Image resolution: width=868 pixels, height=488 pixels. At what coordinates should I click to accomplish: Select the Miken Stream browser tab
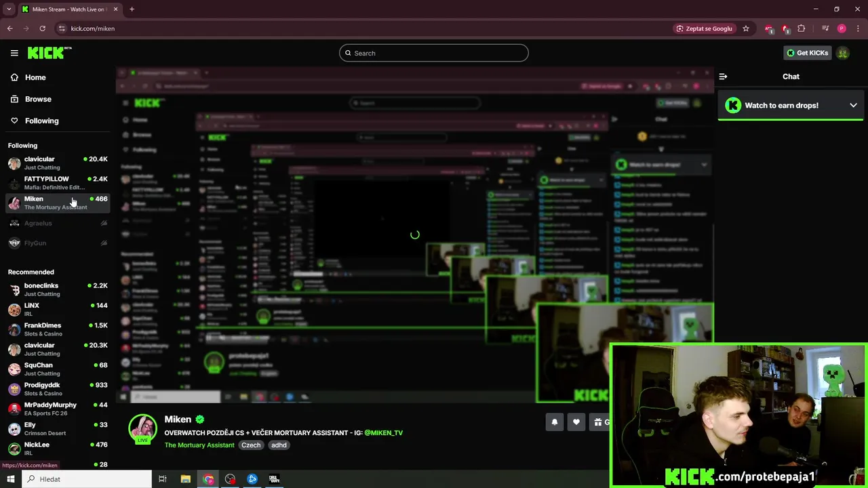(70, 9)
